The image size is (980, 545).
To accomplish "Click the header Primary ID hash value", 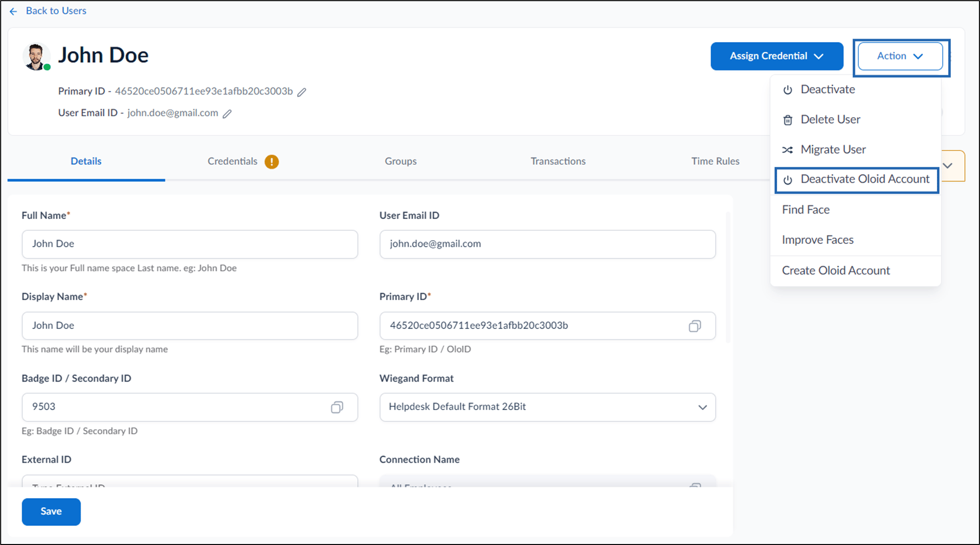I will pos(204,91).
